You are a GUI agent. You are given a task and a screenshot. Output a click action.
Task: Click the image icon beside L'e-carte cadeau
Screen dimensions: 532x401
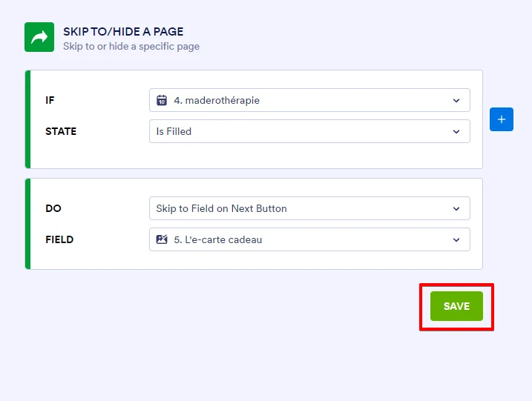[162, 239]
